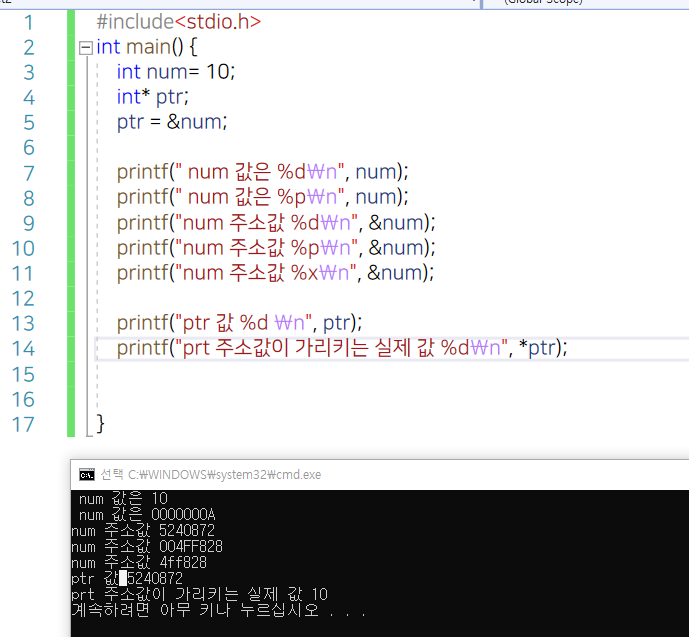Click console line '실제 값 10'

pyautogui.click(x=287, y=594)
